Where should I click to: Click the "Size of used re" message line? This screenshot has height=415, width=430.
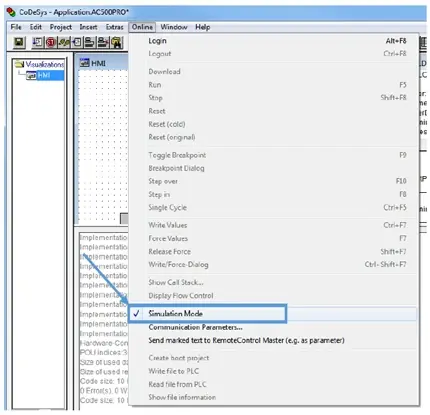pyautogui.click(x=104, y=371)
